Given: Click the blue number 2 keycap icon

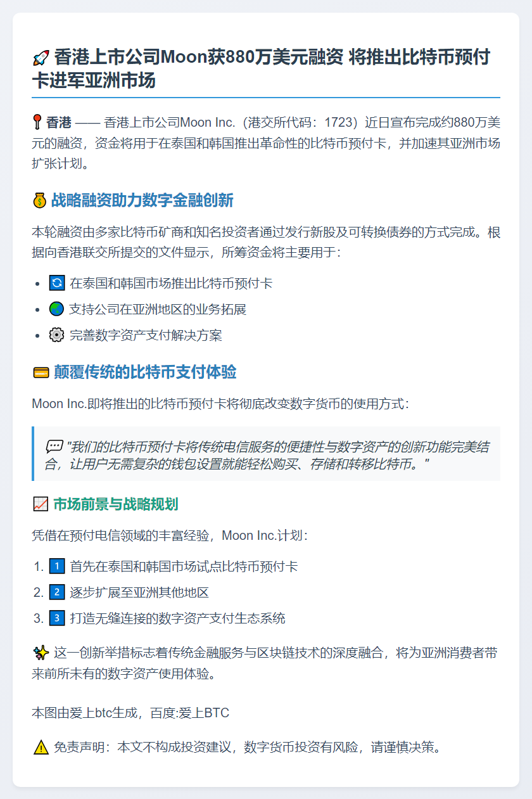Looking at the screenshot, I should click(57, 592).
